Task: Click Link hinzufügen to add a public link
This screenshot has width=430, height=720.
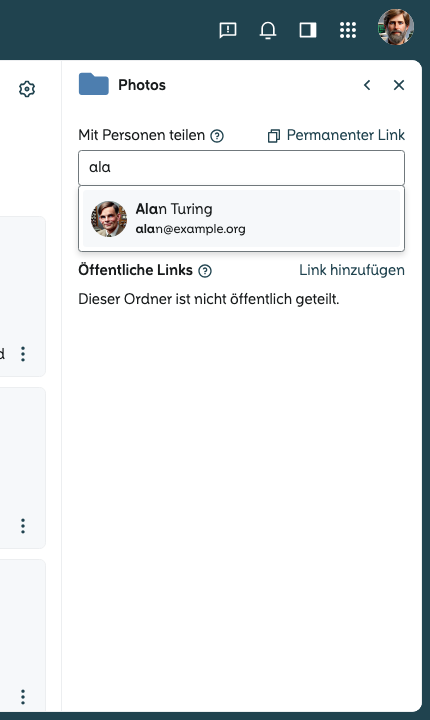Action: [x=352, y=270]
